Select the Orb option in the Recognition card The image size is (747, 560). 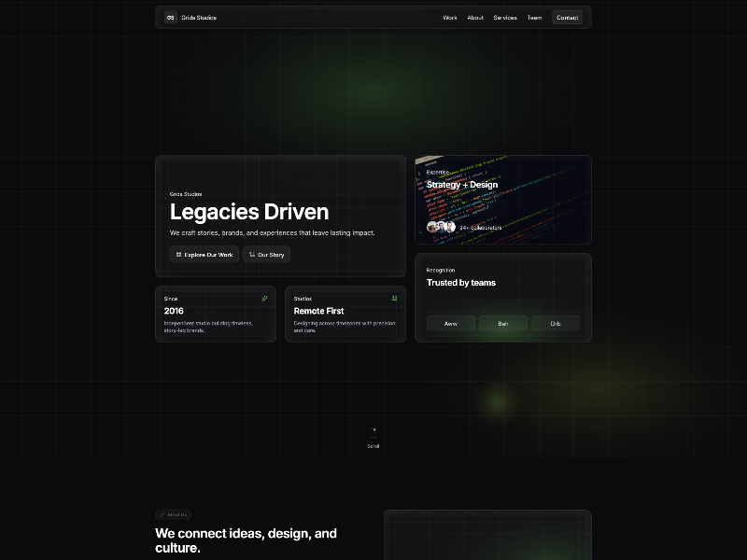pos(556,323)
